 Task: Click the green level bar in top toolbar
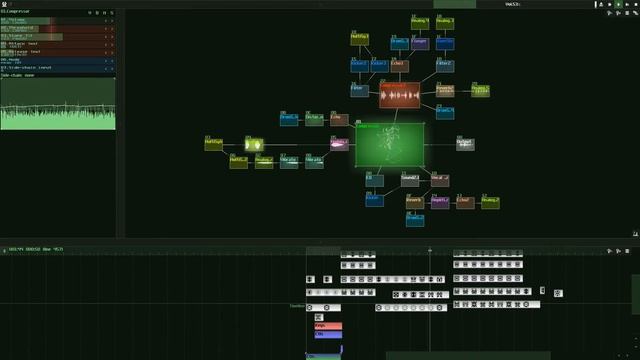(x=454, y=4)
